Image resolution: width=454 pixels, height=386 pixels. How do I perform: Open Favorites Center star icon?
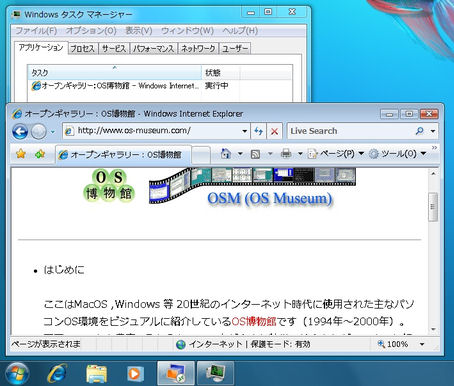[x=21, y=154]
